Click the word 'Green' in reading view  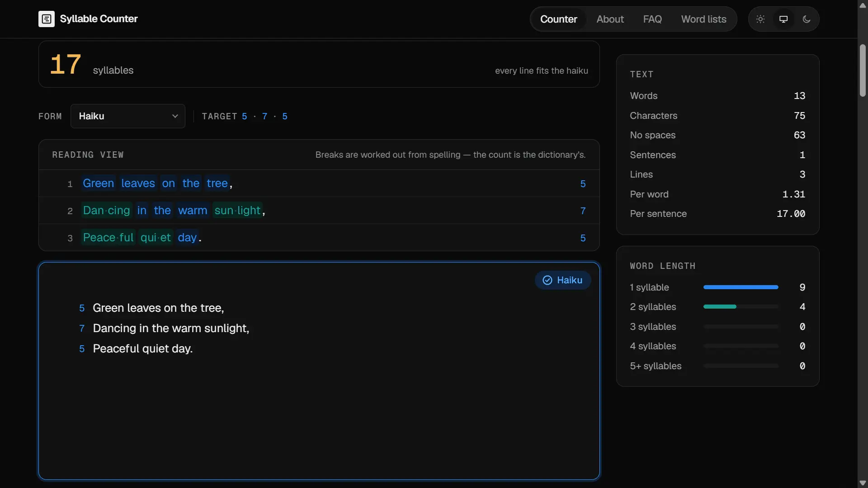pyautogui.click(x=99, y=183)
